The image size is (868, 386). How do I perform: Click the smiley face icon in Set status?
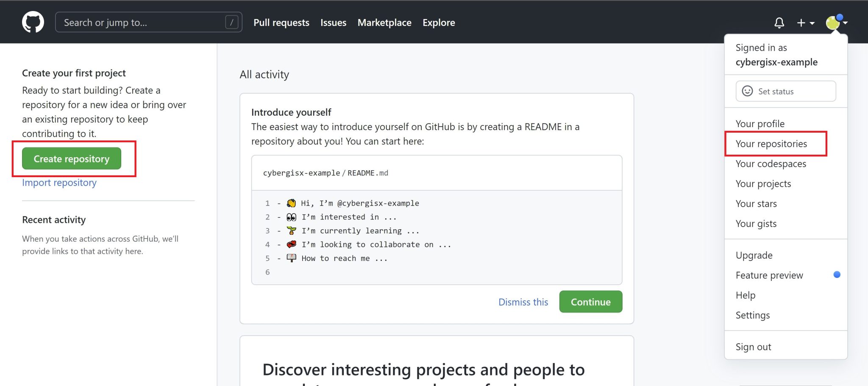click(x=748, y=91)
